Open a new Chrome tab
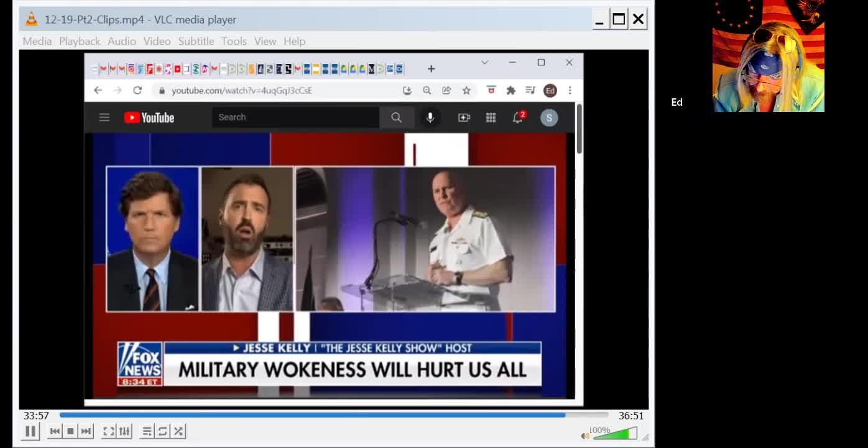 coord(431,68)
